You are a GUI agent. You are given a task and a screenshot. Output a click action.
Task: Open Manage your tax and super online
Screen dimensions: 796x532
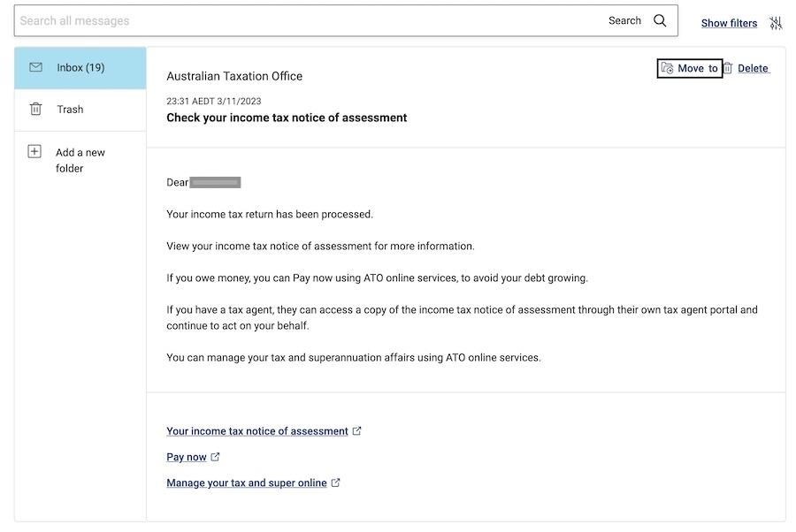point(246,483)
